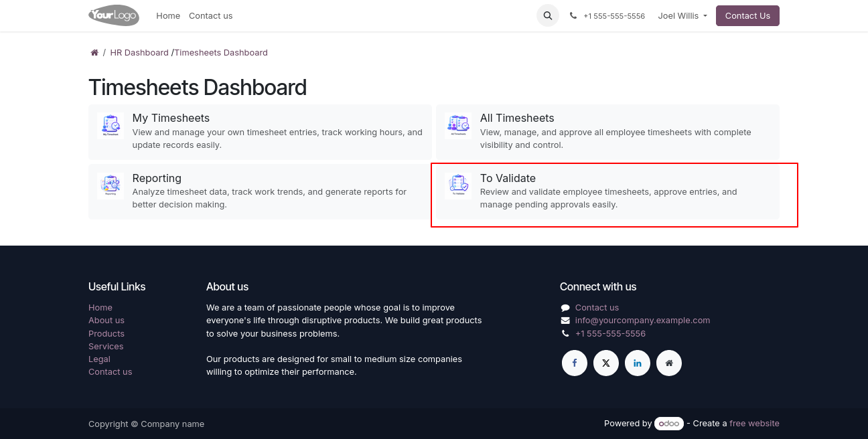
Task: Open the footer email address link
Action: click(x=642, y=321)
